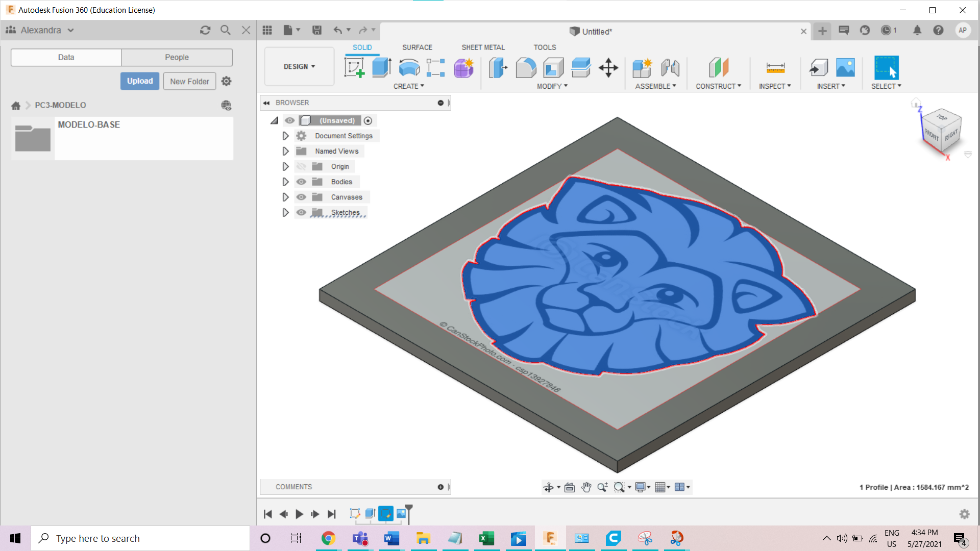Click the Create Sketch tool icon

coord(354,67)
